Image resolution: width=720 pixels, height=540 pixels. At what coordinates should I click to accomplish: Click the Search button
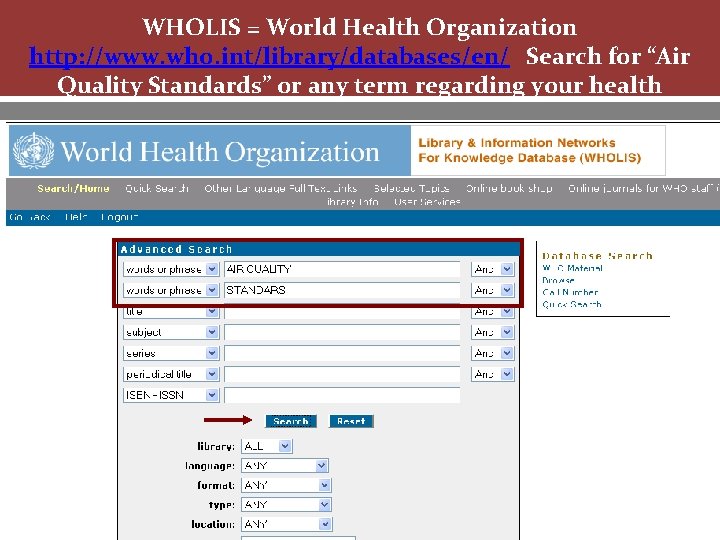(x=291, y=421)
